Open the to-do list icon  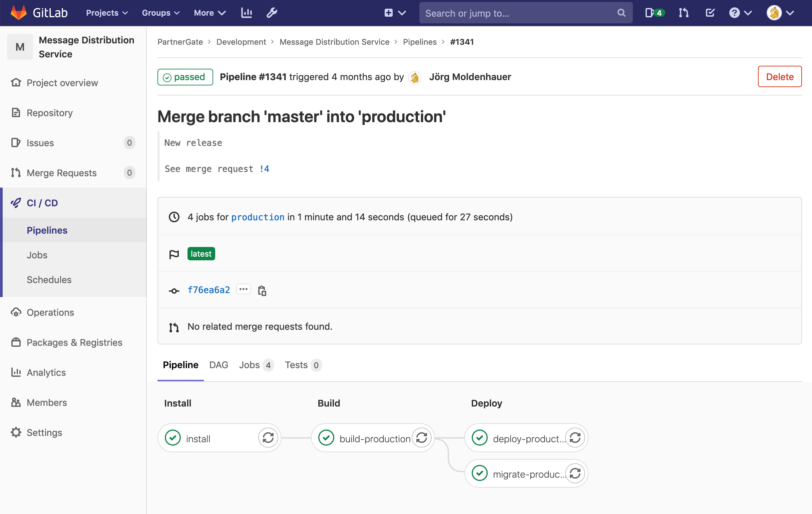(x=710, y=13)
